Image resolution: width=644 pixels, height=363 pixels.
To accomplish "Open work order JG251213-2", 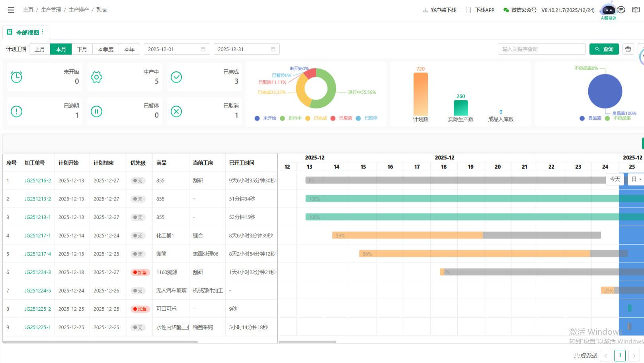I will tap(38, 199).
